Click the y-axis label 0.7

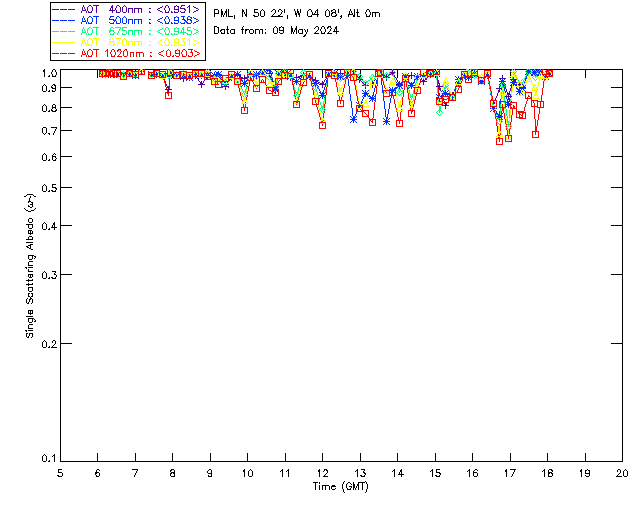coord(49,131)
